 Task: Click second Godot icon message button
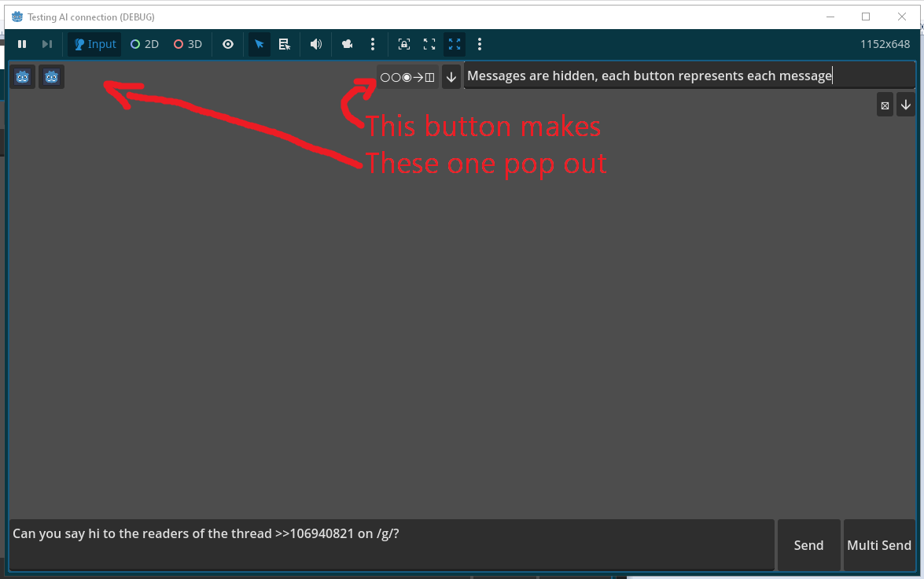51,77
